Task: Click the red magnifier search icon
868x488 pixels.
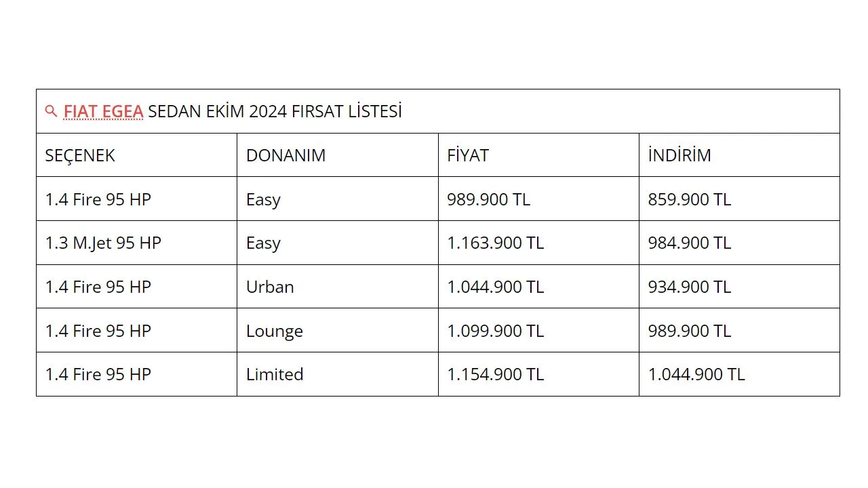Action: click(51, 111)
